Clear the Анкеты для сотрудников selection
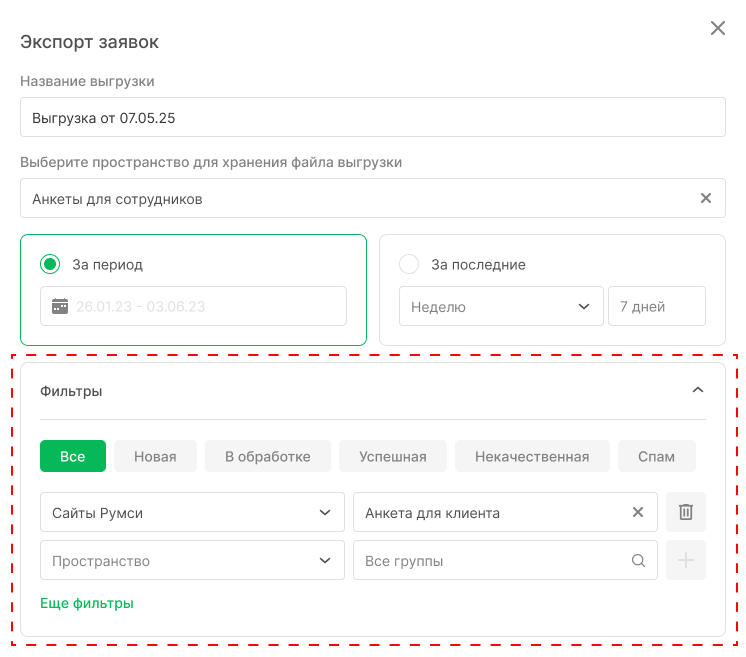746x657 pixels. 705,198
